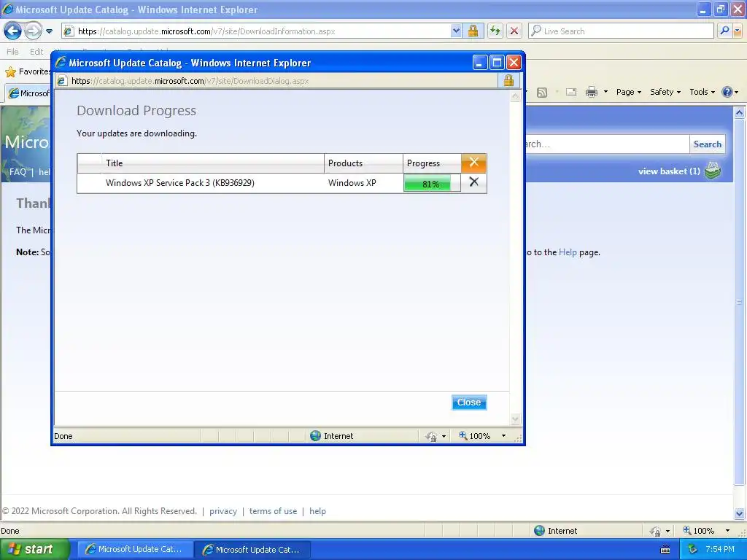The height and width of the screenshot is (560, 747).
Task: Expand main window zoom dropdown arrow
Action: click(727, 531)
